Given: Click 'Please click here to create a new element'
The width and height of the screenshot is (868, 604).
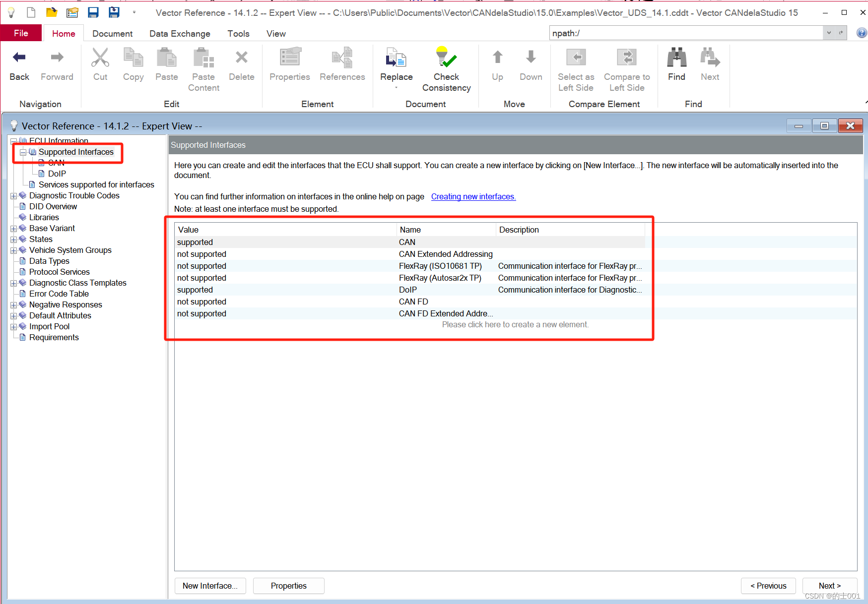Looking at the screenshot, I should [515, 324].
